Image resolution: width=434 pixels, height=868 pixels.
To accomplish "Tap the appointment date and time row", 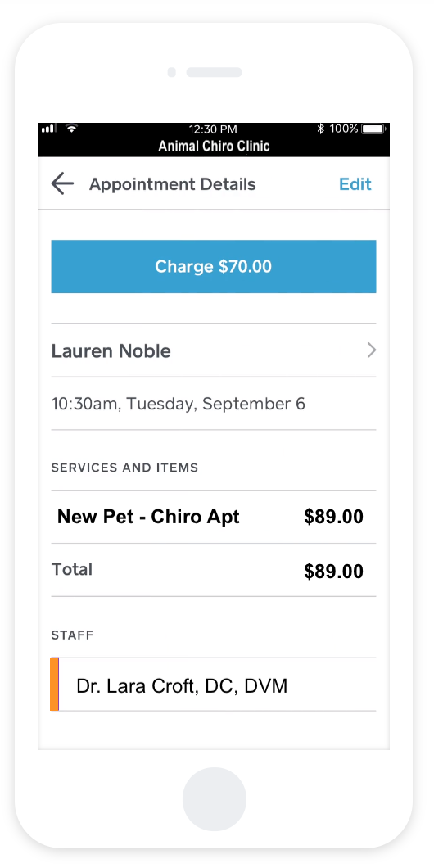I will click(x=214, y=404).
